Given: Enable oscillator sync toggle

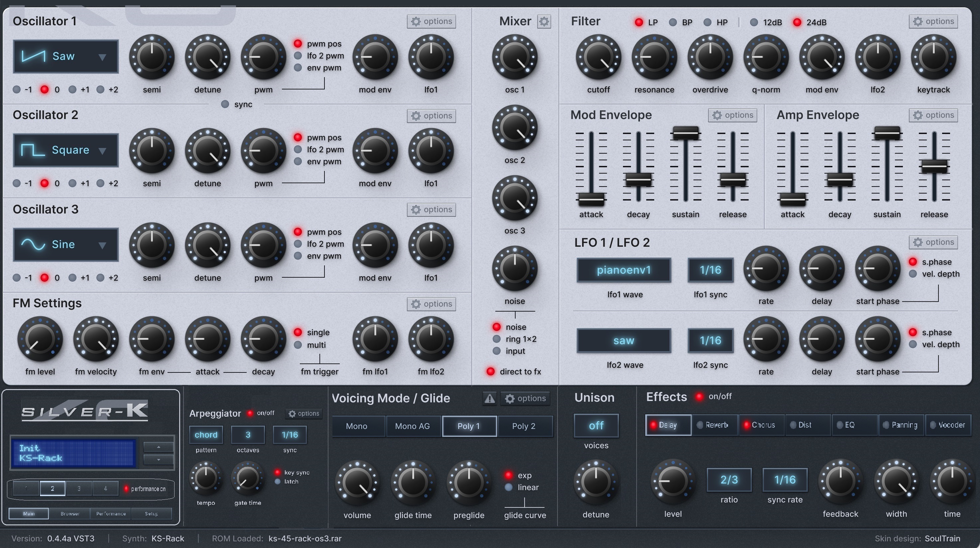Looking at the screenshot, I should pos(225,104).
